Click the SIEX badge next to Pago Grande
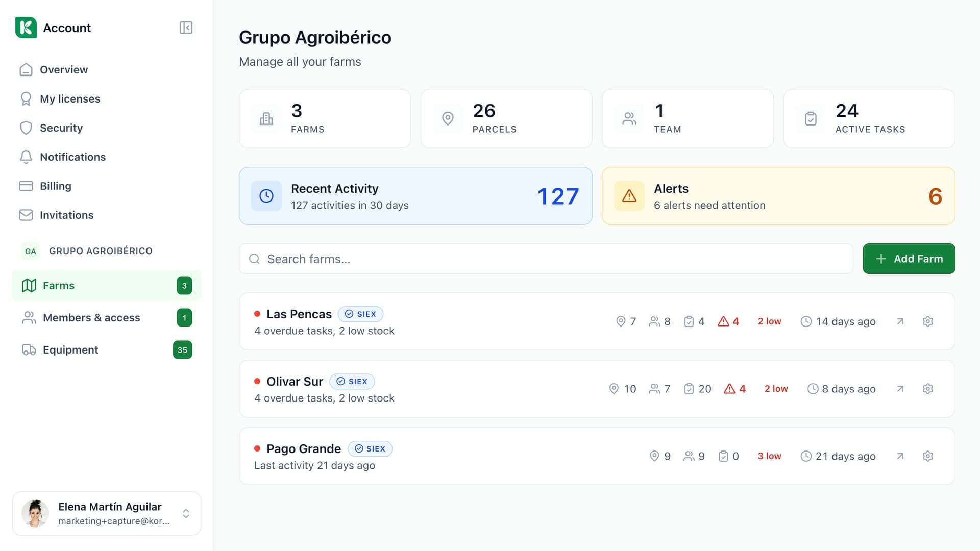 point(370,449)
